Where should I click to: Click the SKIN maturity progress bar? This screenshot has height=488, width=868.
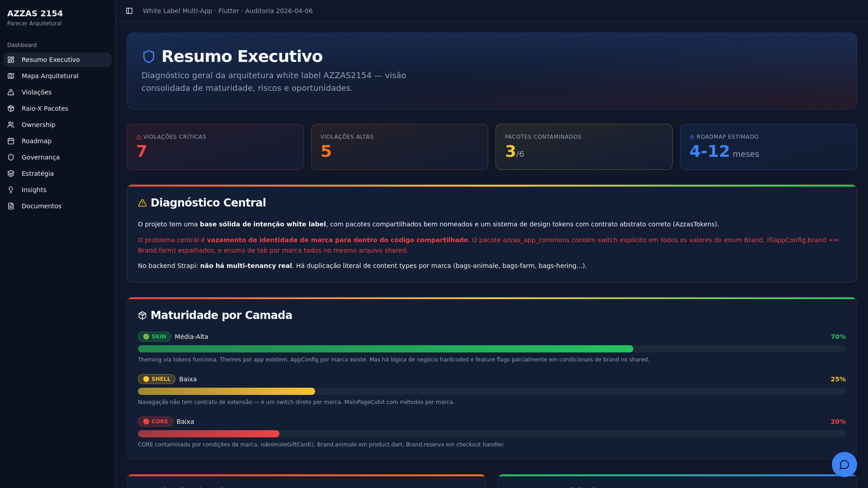pyautogui.click(x=492, y=349)
